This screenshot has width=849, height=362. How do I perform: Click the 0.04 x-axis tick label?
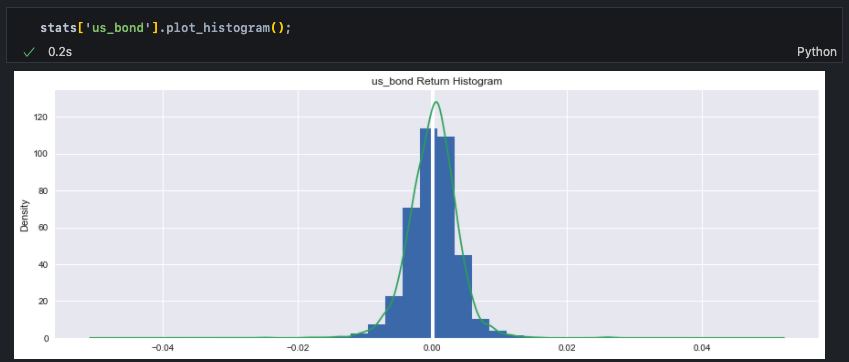point(702,347)
